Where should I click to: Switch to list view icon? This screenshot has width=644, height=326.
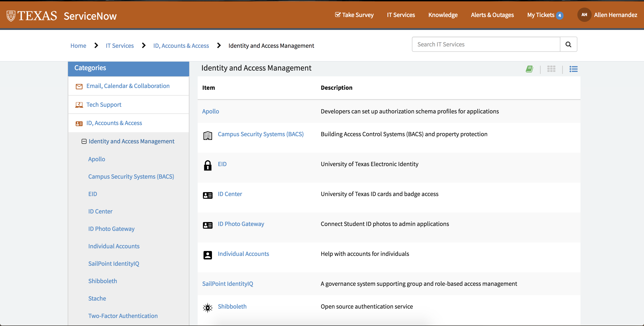tap(573, 69)
